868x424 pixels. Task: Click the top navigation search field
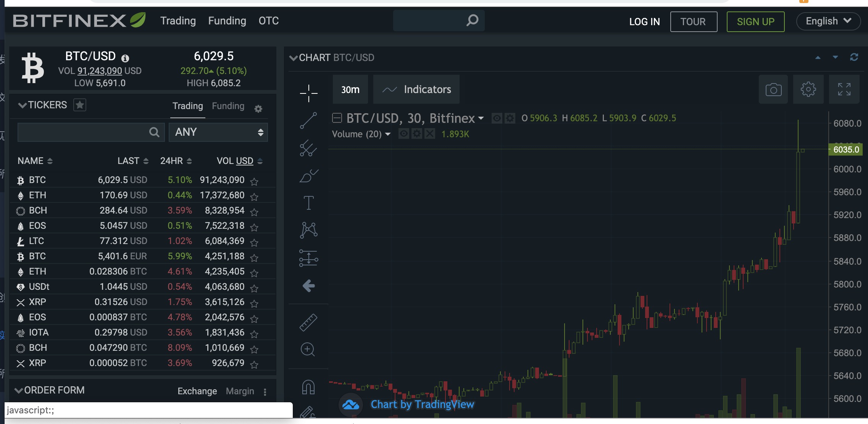pos(439,21)
